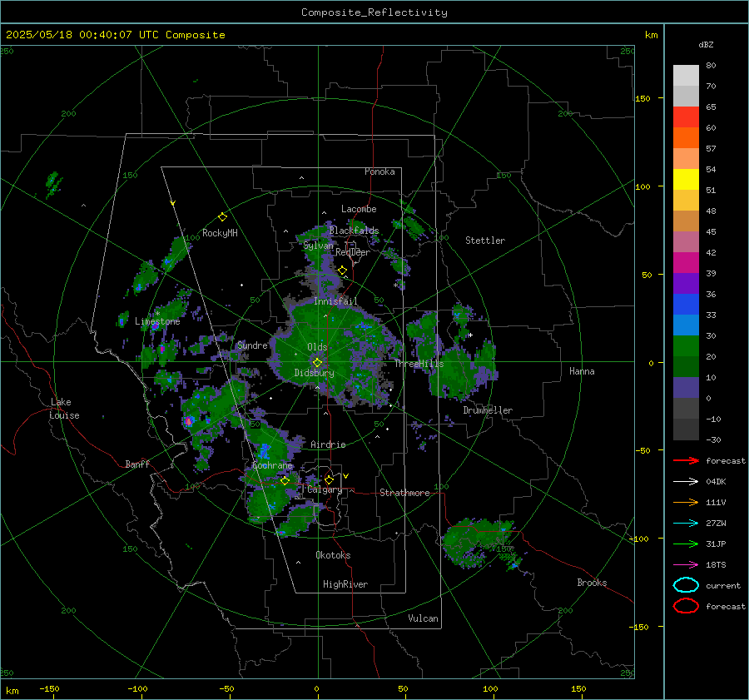Select the 65 dBZ red swatch

[x=686, y=117]
